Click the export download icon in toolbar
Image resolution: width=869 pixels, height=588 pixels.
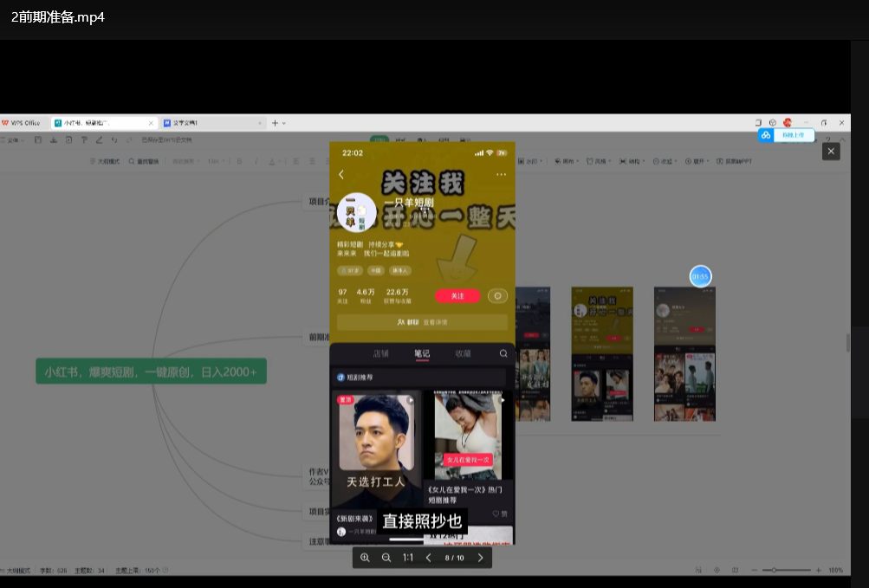pos(54,140)
